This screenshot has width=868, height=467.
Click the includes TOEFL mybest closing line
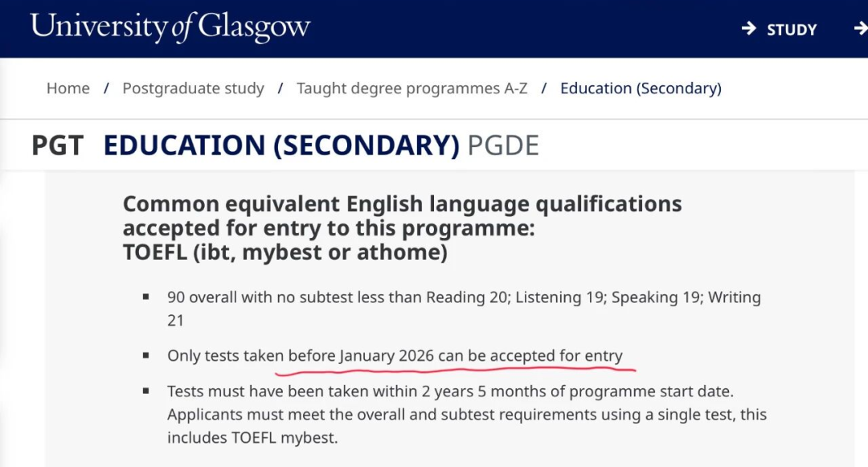coord(252,438)
